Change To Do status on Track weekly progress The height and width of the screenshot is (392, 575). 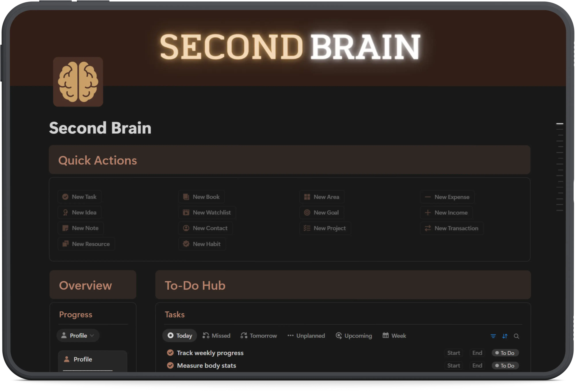coord(505,353)
